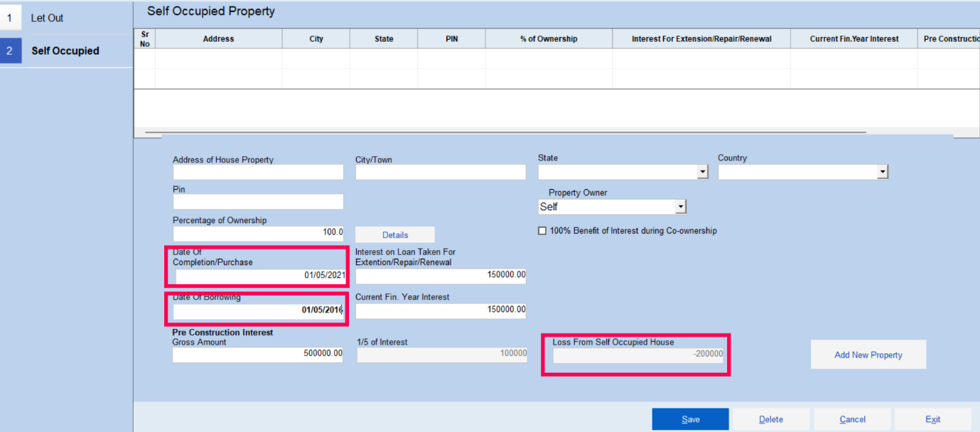Click the Delete button
Image resolution: width=980 pixels, height=432 pixels.
pos(771,419)
